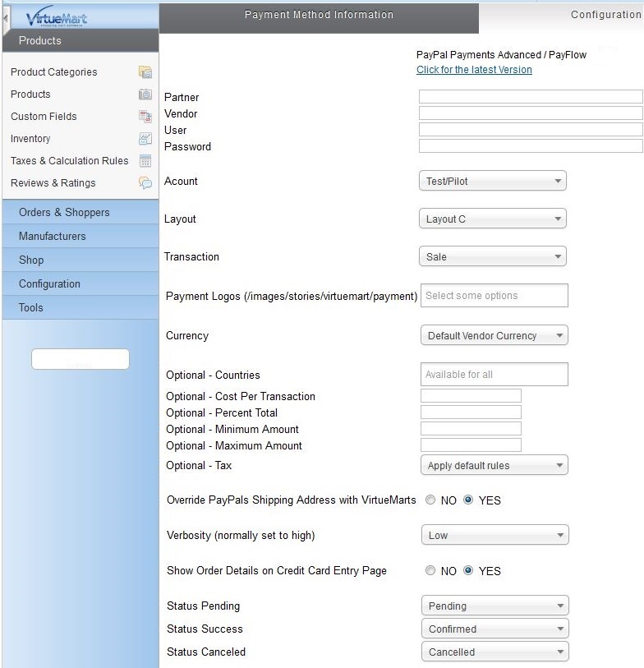Expand the Tools menu
Screen dimensions: 644x668
(x=80, y=307)
